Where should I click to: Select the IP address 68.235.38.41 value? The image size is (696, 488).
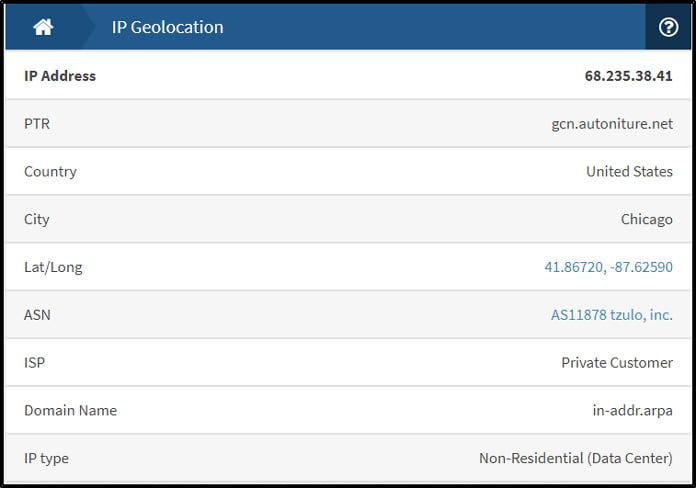(x=629, y=76)
